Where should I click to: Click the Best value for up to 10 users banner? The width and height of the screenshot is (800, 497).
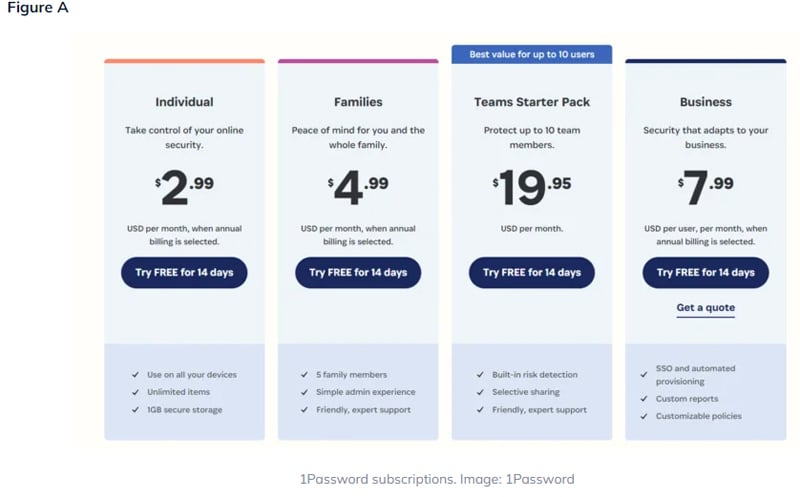point(531,54)
